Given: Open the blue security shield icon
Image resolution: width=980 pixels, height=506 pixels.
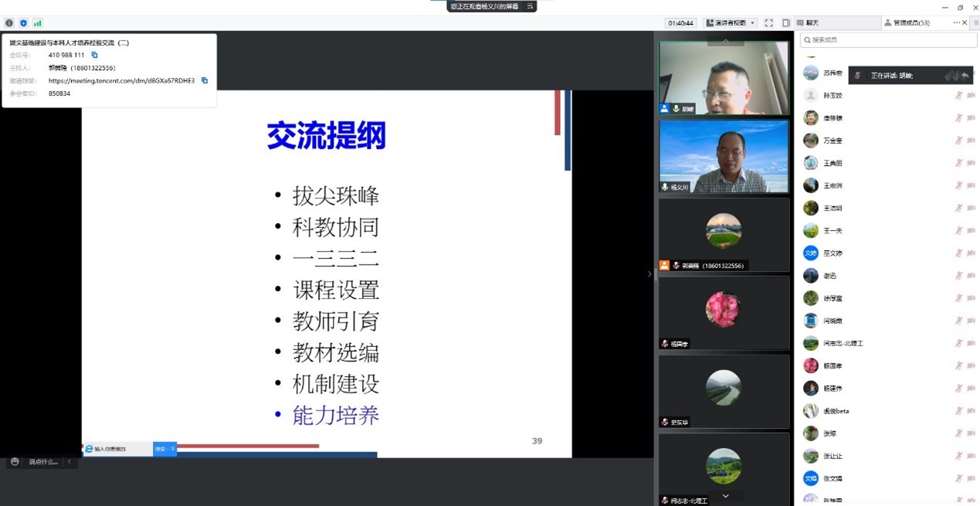Looking at the screenshot, I should click(23, 23).
